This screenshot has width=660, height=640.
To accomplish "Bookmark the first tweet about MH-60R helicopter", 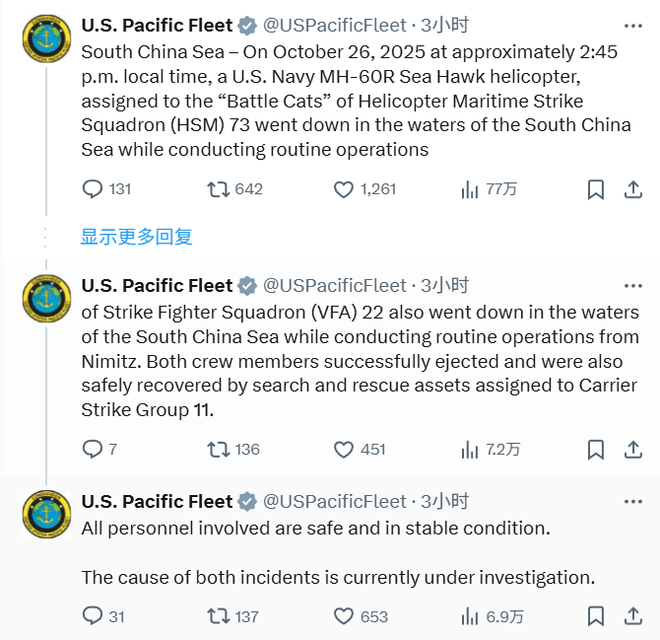I will click(x=595, y=189).
